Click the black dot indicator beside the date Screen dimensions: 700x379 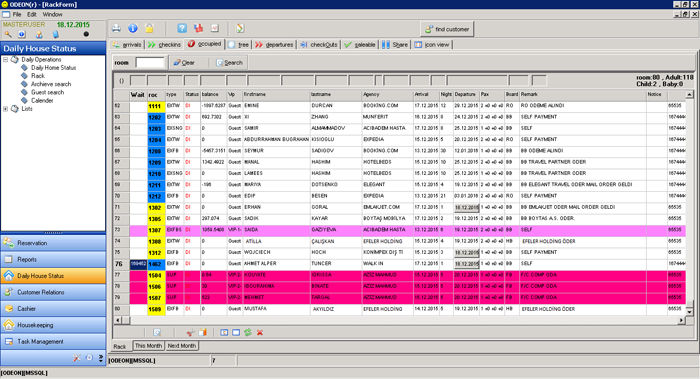pos(86,34)
